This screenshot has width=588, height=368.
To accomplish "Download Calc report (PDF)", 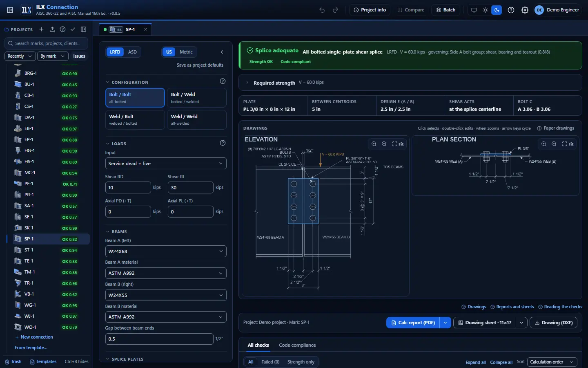I will tap(413, 323).
